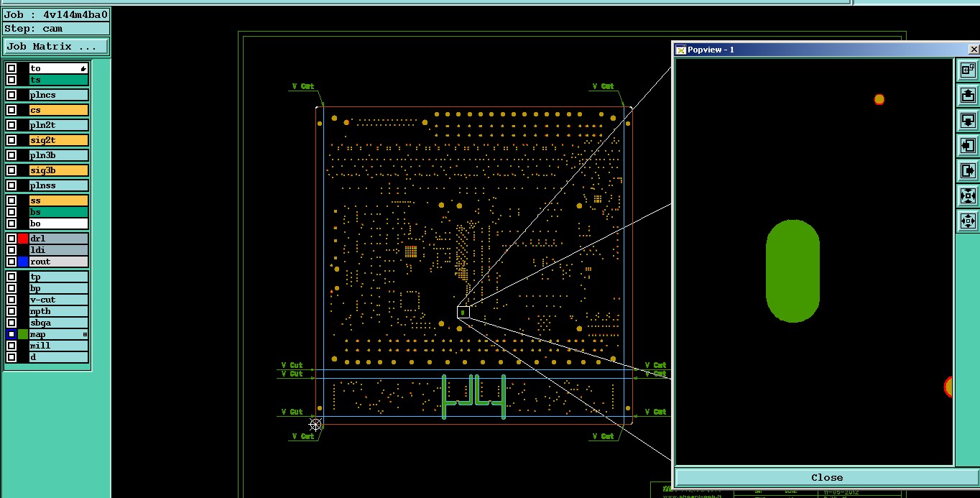Toggle the 'plncs' layer checkbox
This screenshot has height=498, width=980.
(11, 95)
